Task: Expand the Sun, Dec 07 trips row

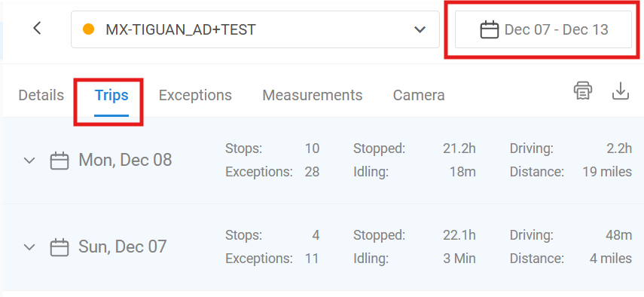Action: (x=29, y=247)
